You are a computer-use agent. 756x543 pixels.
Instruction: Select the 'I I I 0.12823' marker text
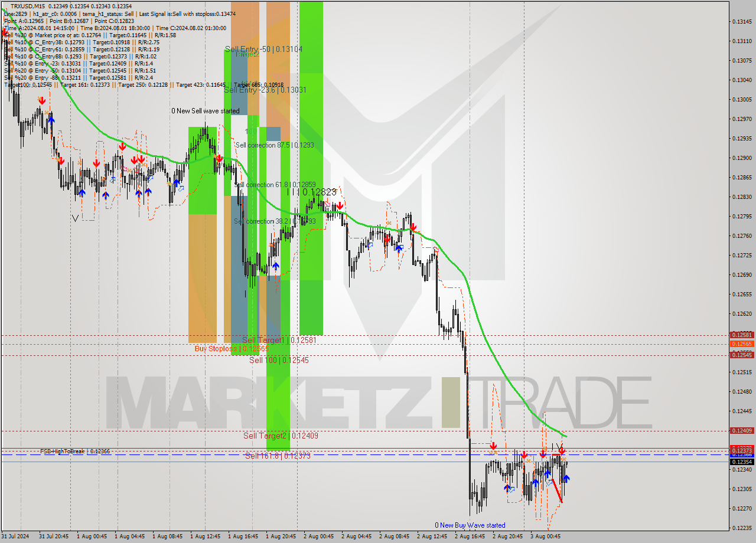pos(311,192)
